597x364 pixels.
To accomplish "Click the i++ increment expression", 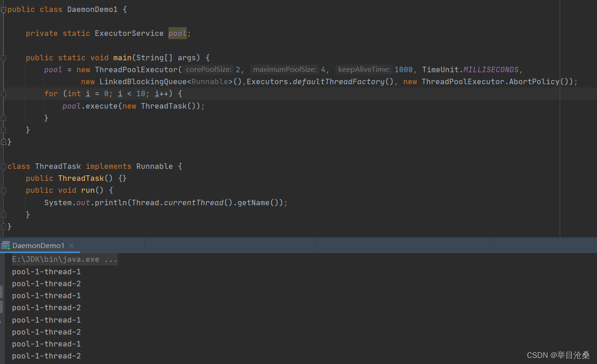I will pos(162,94).
